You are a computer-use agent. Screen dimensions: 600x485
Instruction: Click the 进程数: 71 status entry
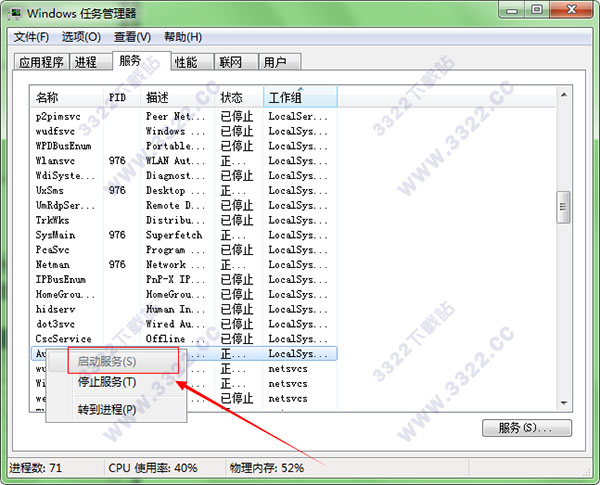click(36, 468)
